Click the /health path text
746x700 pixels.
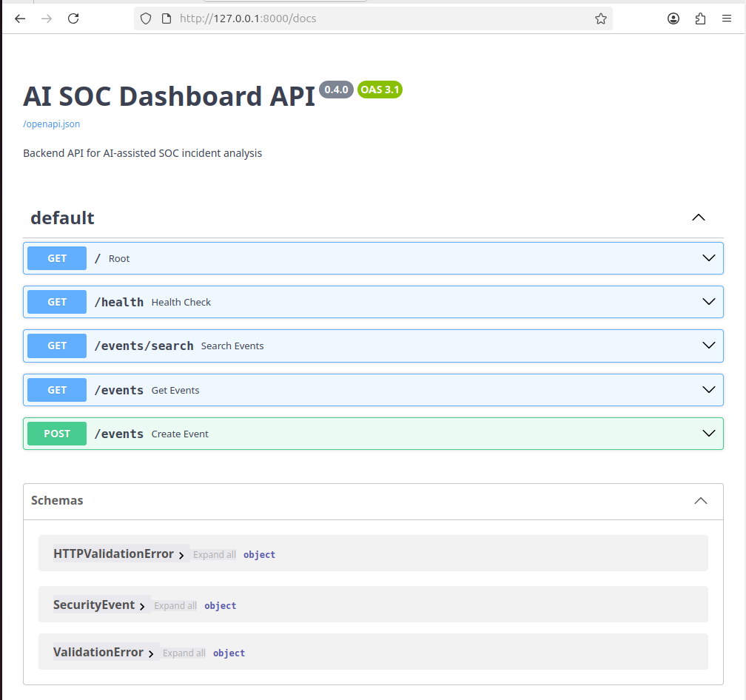click(x=119, y=303)
